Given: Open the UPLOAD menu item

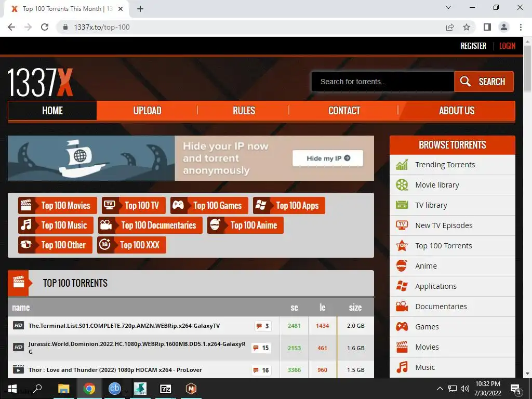Looking at the screenshot, I should pos(147,111).
